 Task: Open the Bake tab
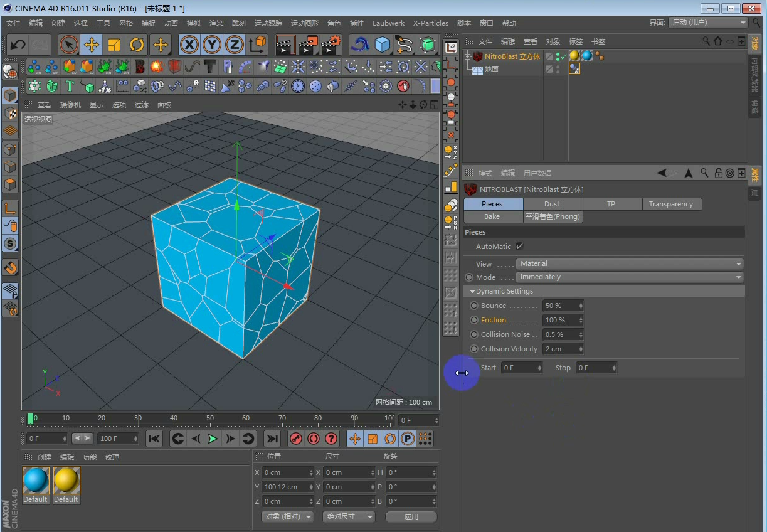click(x=492, y=216)
